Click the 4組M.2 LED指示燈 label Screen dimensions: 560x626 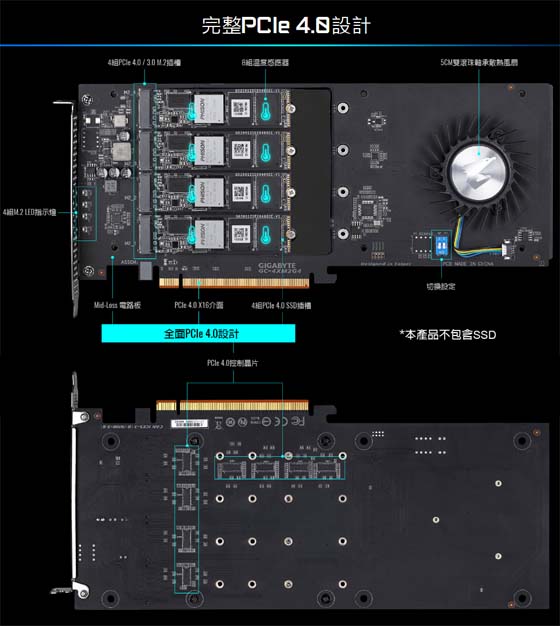point(29,212)
